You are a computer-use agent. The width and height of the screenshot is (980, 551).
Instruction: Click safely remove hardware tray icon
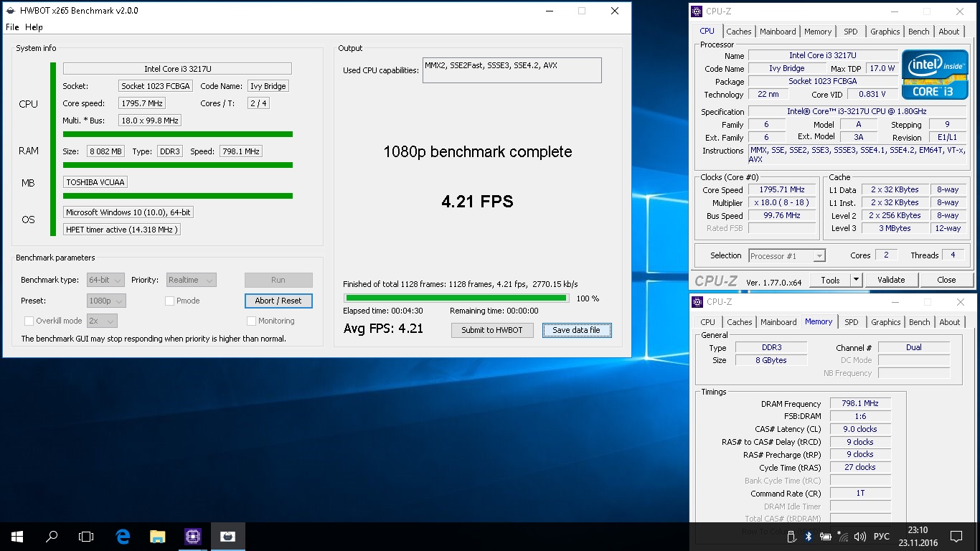[791, 536]
